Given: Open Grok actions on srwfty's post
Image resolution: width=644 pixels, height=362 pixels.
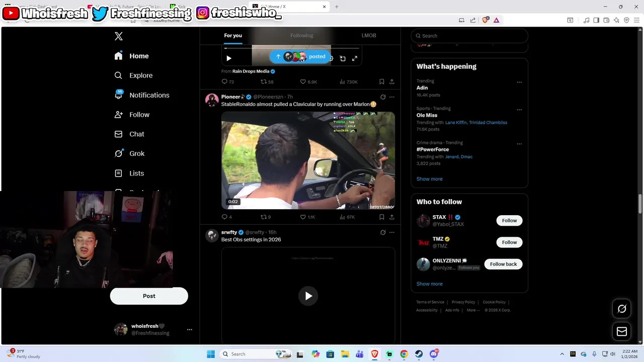Looking at the screenshot, I should coord(383,232).
